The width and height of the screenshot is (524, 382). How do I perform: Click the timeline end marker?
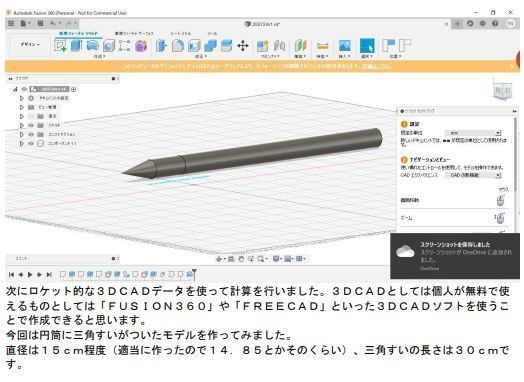[194, 274]
